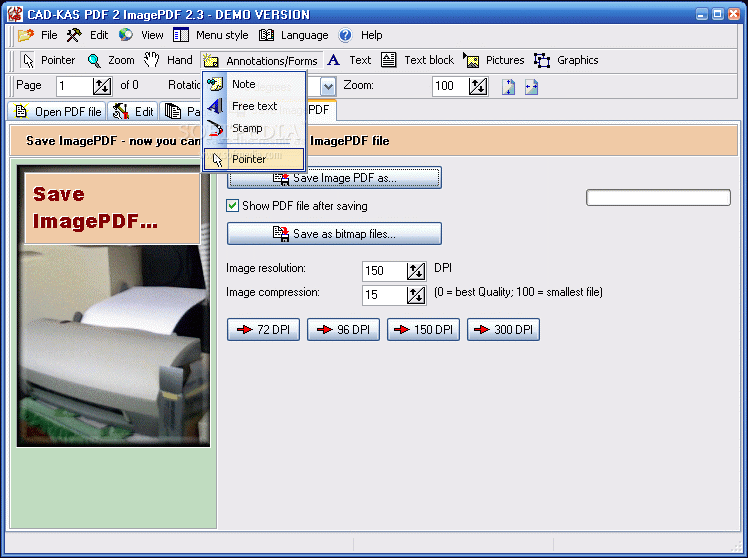
Task: Select the Zoom magnifier tool
Action: pos(111,60)
